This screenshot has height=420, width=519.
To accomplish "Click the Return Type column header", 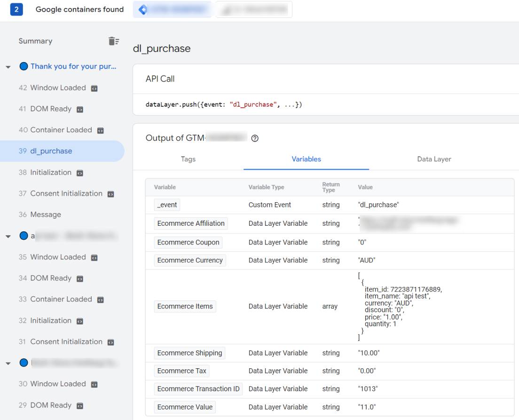I will pyautogui.click(x=331, y=188).
